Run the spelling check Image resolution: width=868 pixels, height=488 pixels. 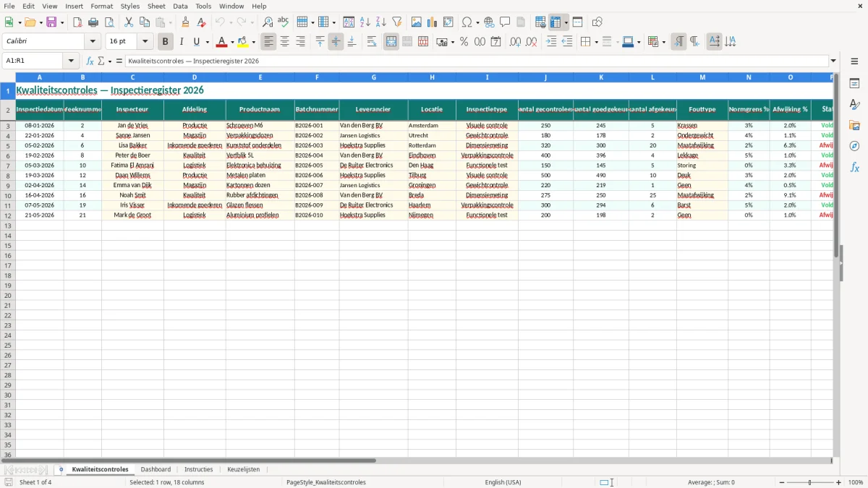pos(284,22)
